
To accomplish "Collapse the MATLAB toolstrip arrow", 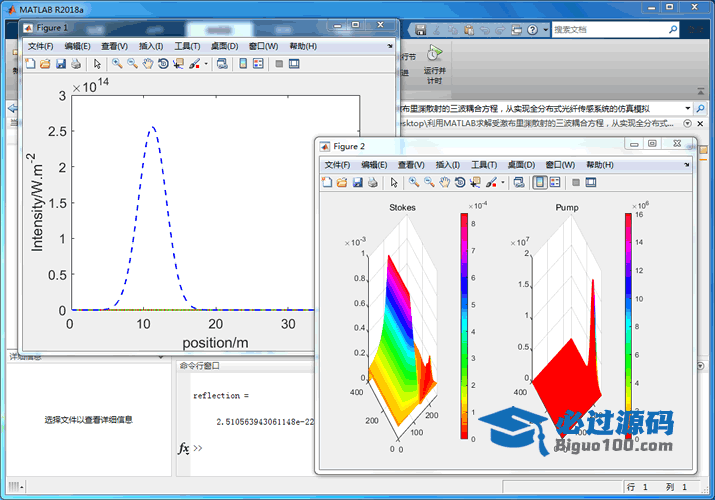I will coord(701,92).
